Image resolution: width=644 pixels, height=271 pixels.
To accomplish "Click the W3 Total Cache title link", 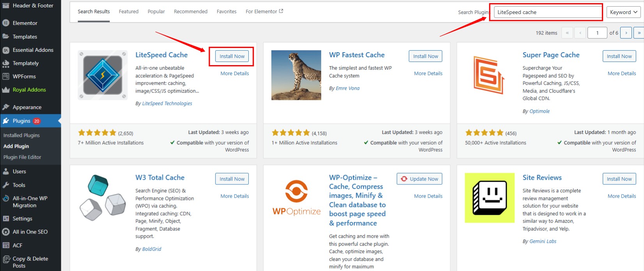I will pyautogui.click(x=160, y=178).
